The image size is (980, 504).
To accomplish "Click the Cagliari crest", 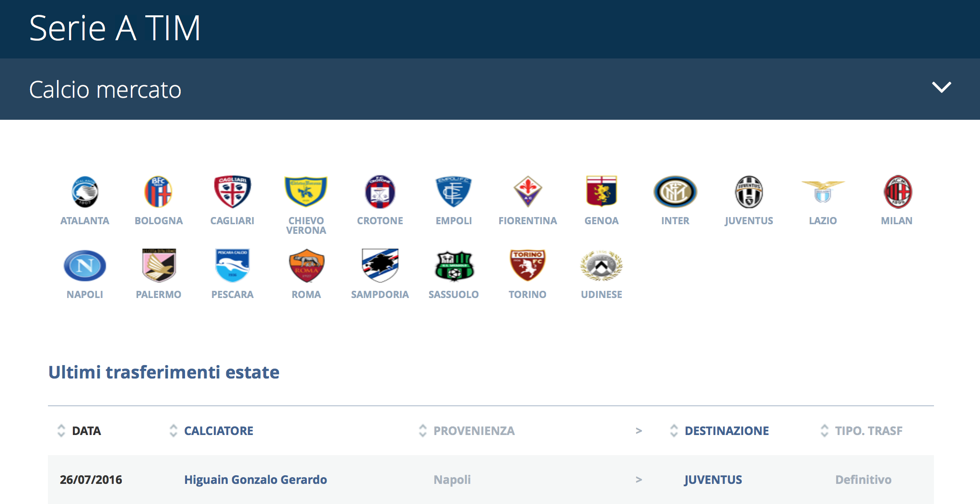I will [233, 192].
